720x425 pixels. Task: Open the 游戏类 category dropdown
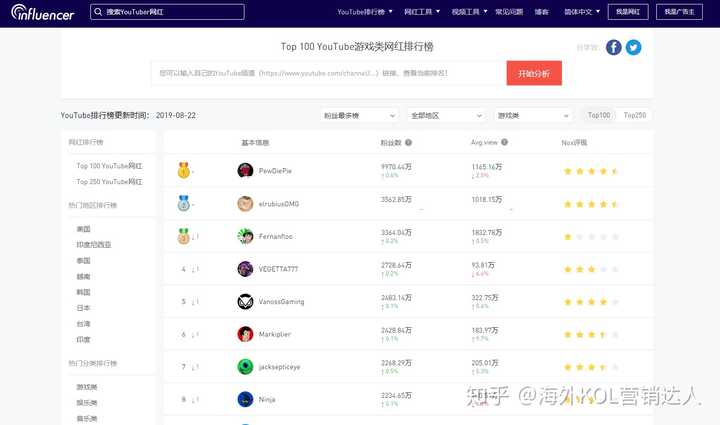click(533, 116)
